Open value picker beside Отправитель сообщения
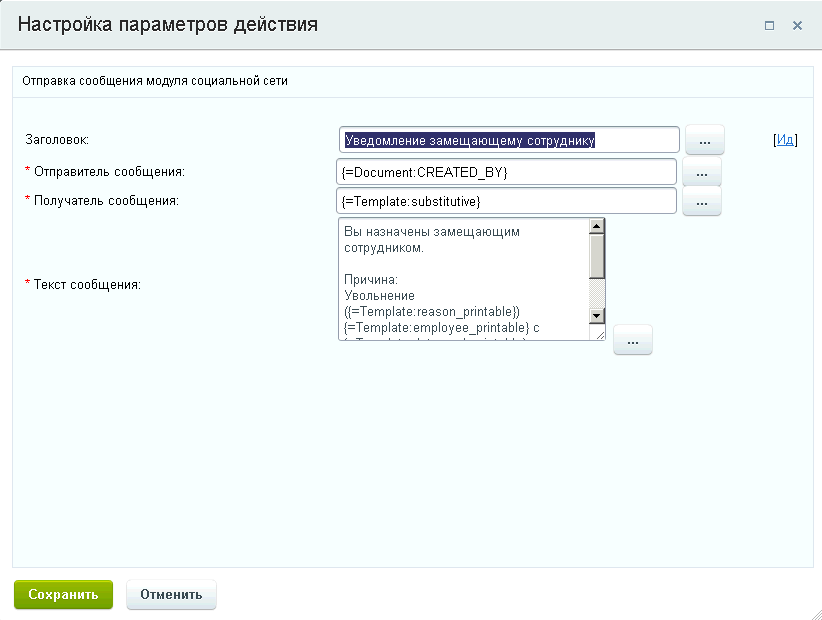Image resolution: width=822 pixels, height=620 pixels. pos(701,173)
